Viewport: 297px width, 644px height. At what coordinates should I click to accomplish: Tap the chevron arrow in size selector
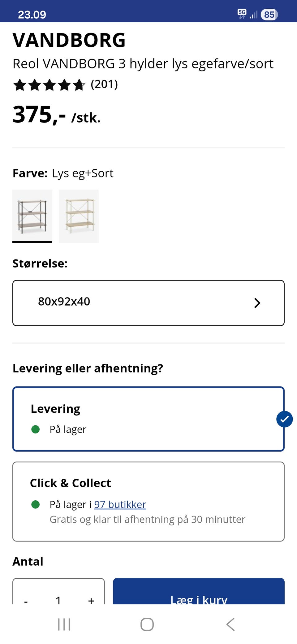pos(257,303)
